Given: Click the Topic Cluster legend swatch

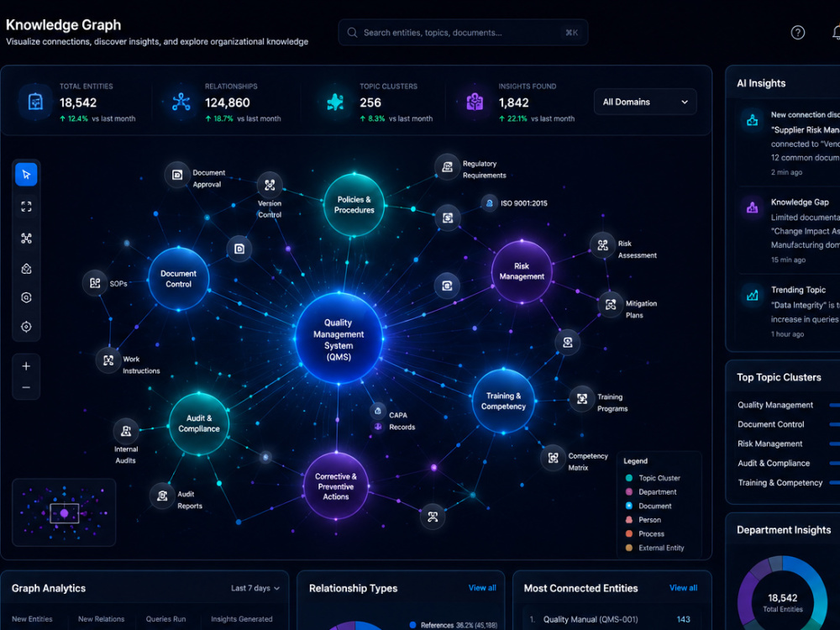Looking at the screenshot, I should pos(629,478).
